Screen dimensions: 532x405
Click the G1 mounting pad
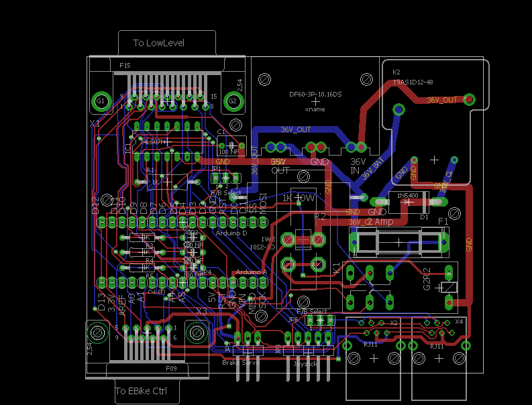tap(101, 101)
